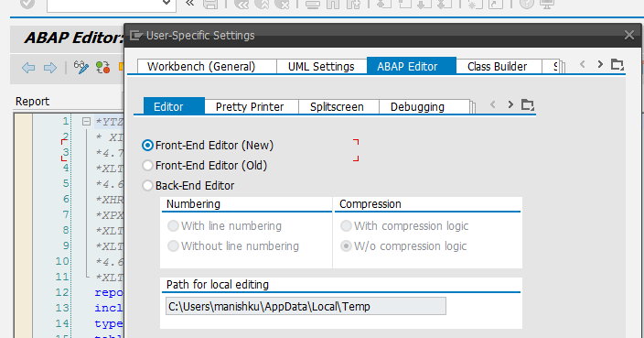This screenshot has width=644, height=338.
Task: Click the forward arrow in ABAP Editor toolbar
Action: click(50, 68)
